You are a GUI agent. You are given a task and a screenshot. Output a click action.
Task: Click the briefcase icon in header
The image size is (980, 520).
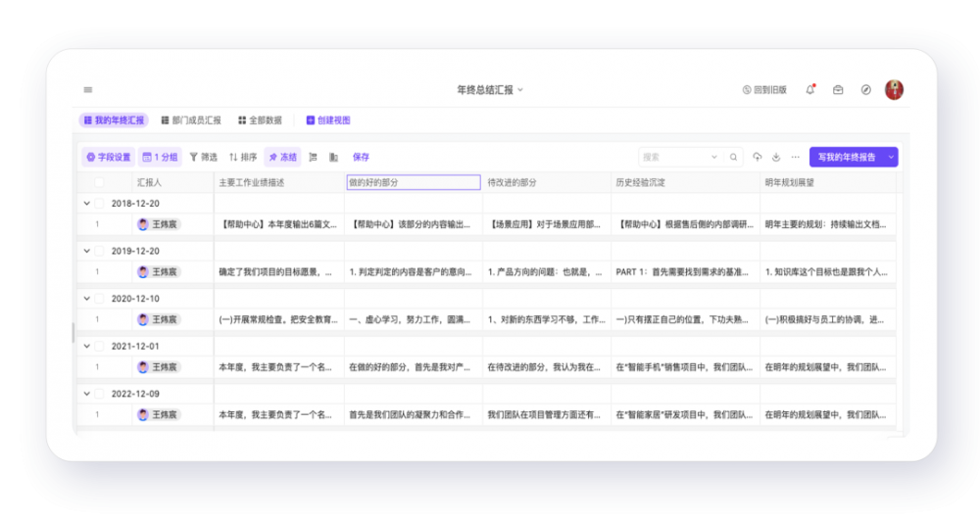pyautogui.click(x=838, y=90)
